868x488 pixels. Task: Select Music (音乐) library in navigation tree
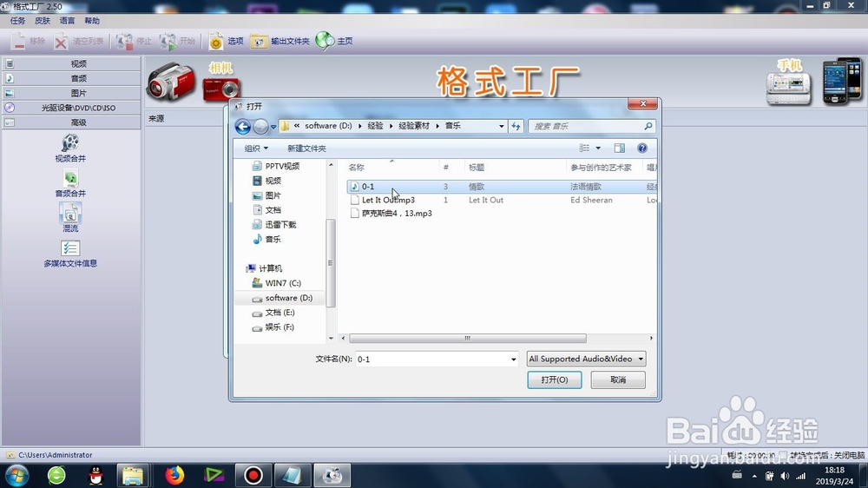coord(273,240)
